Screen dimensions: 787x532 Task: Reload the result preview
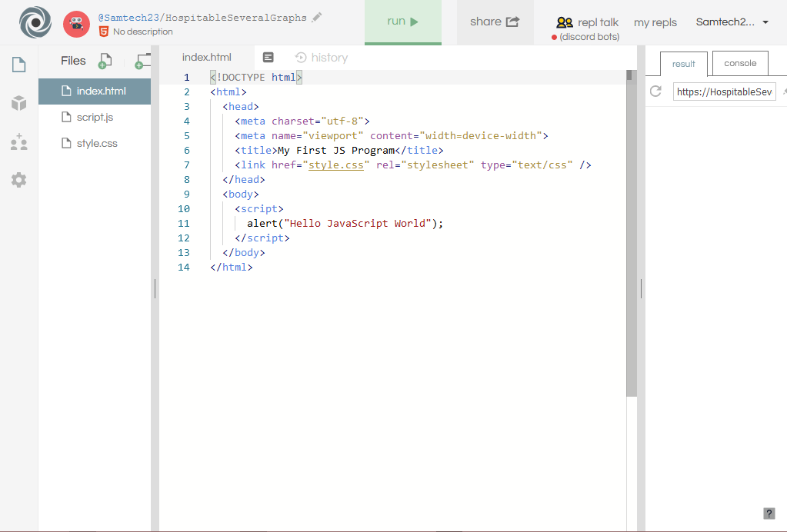pos(655,91)
